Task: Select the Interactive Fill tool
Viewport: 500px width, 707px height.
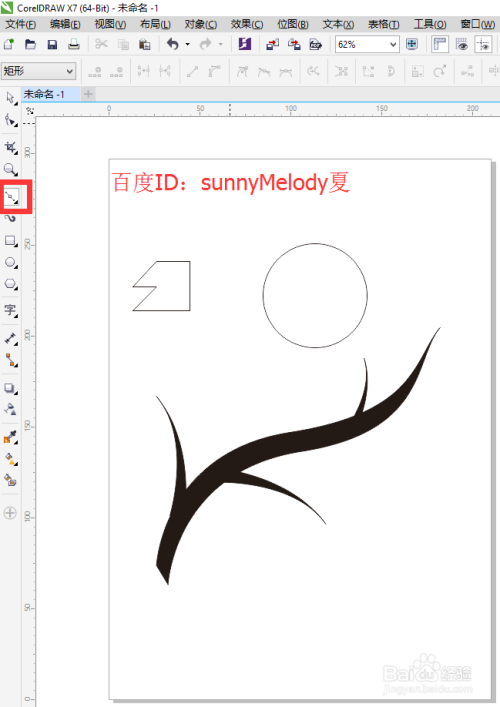Action: (x=10, y=459)
